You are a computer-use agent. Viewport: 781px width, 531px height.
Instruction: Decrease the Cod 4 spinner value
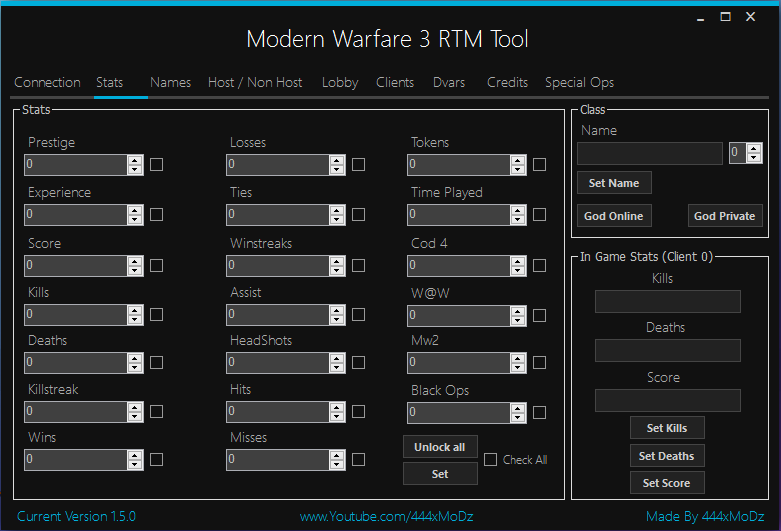coord(518,270)
